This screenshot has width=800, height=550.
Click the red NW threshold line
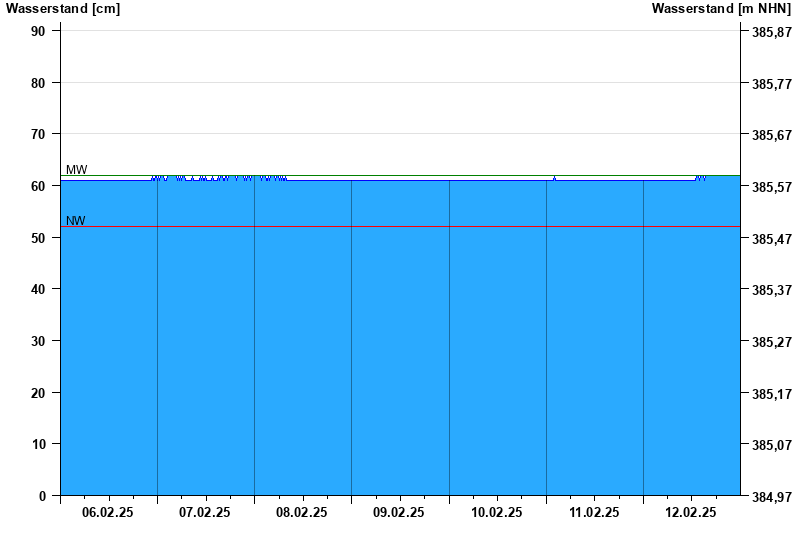click(x=400, y=227)
